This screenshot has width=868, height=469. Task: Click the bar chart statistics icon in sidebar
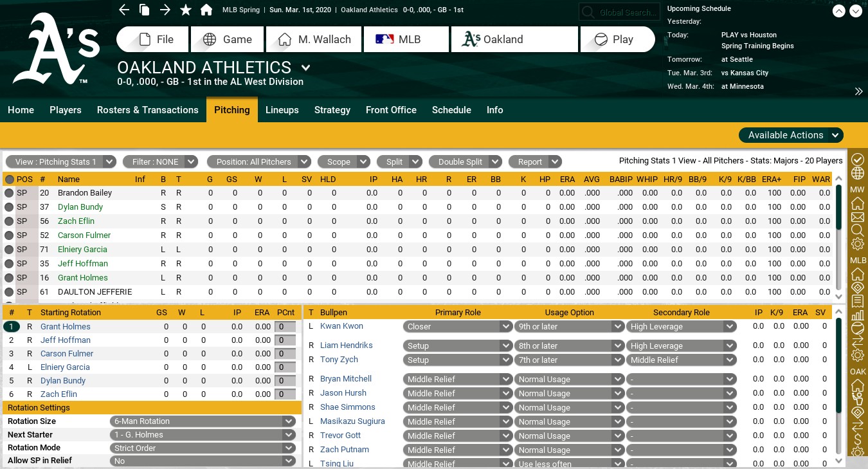tap(857, 315)
